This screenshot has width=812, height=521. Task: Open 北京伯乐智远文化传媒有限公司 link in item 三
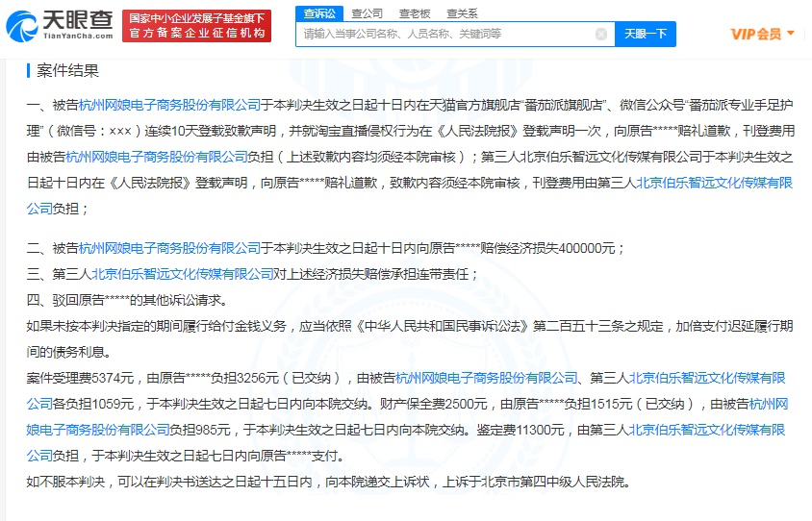pos(182,274)
